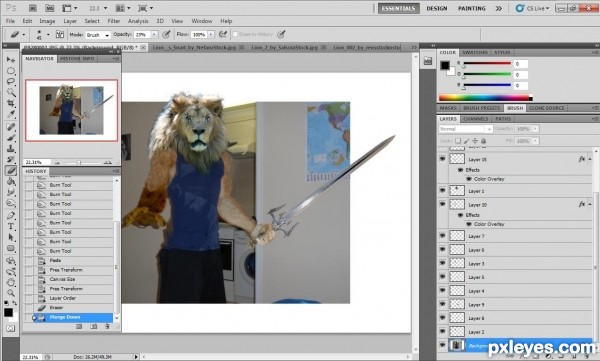Select the Elliptical Marquee tool
The height and width of the screenshot is (361, 600).
[x=11, y=71]
